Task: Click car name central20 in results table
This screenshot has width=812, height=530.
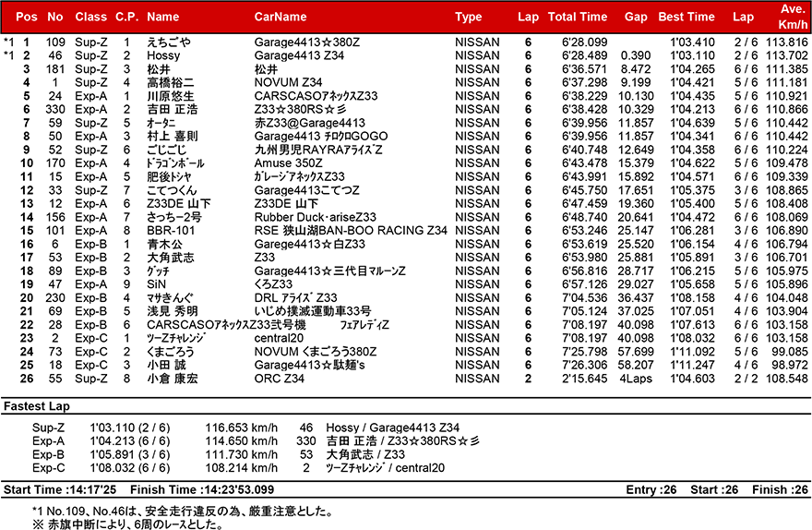Action: 279,338
